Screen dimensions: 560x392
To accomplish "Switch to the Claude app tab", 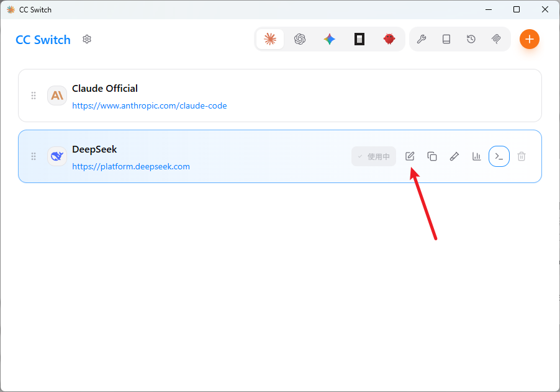I will pos(270,39).
